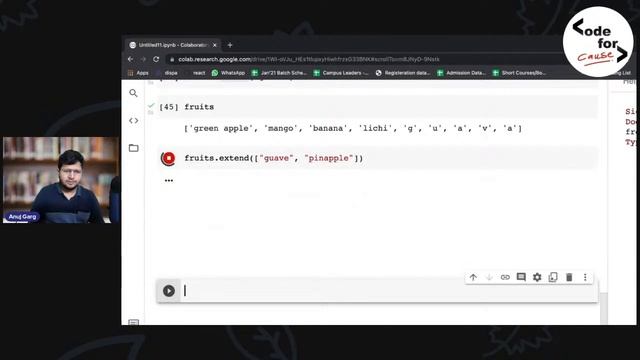Open the Files folder sidebar icon

tap(133, 148)
